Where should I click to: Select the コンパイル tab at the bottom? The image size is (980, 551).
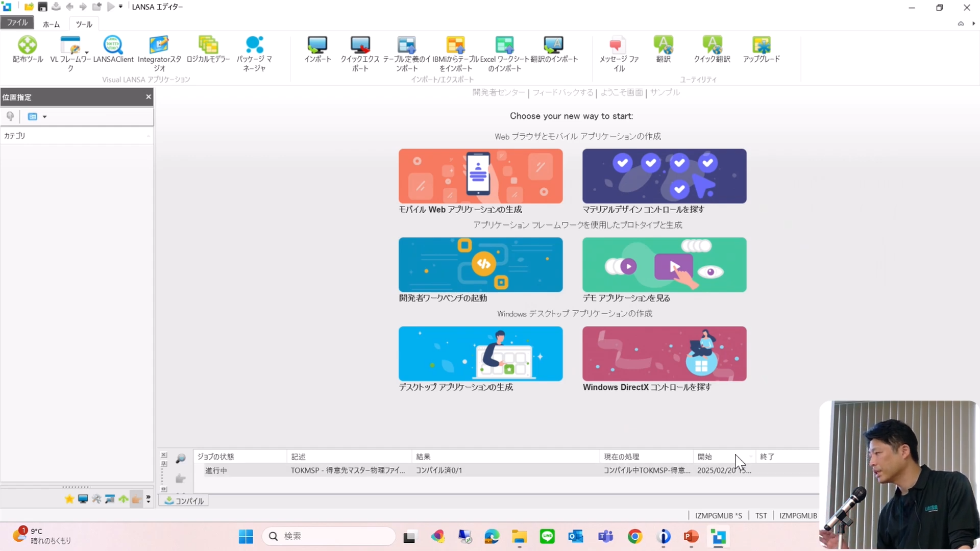pyautogui.click(x=184, y=501)
